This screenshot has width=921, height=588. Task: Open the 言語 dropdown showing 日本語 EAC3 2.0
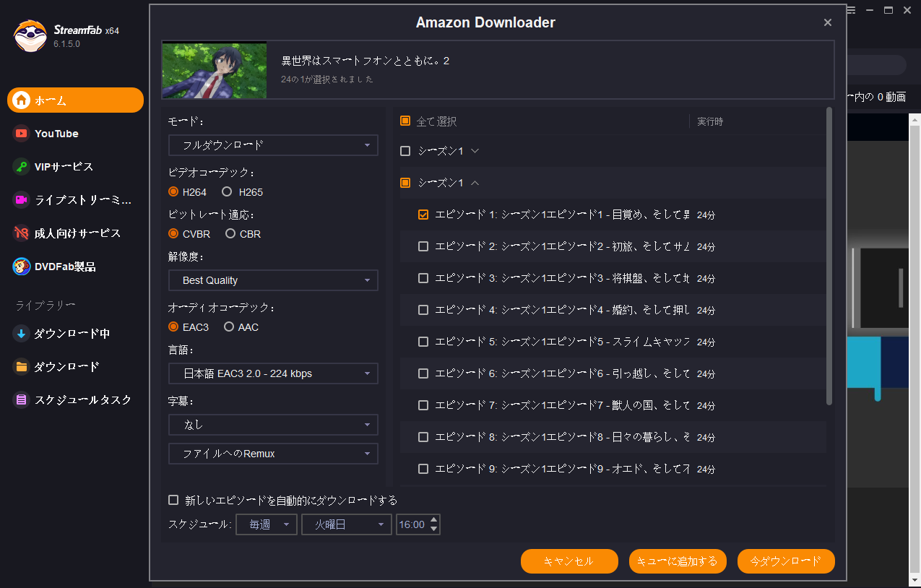pos(273,373)
